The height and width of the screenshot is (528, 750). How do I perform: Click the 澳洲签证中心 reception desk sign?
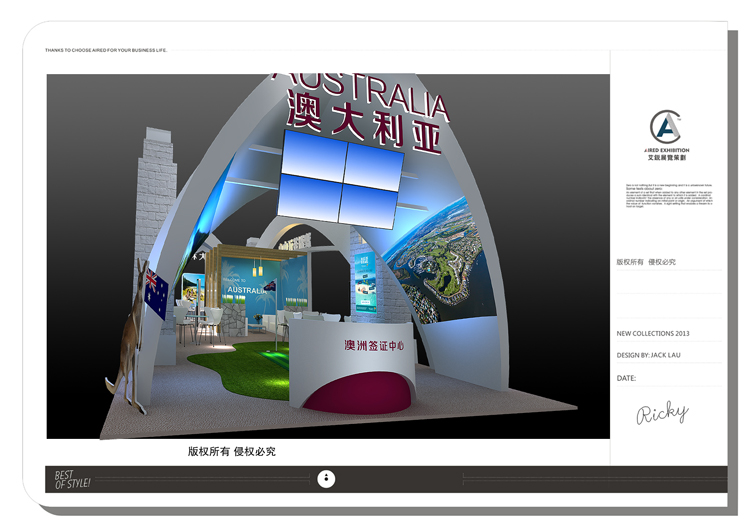[373, 346]
